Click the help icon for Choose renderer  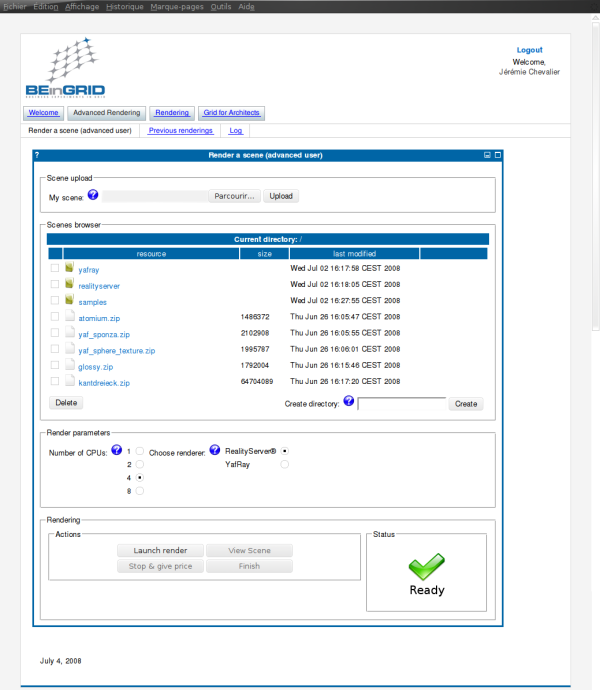tap(214, 450)
